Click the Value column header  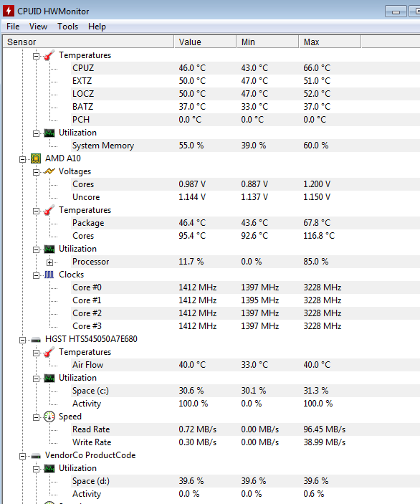205,42
